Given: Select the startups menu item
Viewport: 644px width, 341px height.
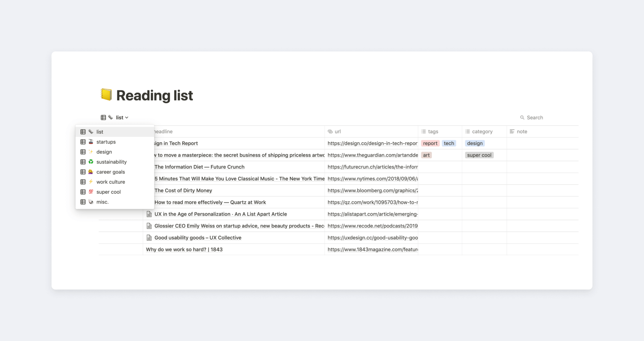Looking at the screenshot, I should (x=106, y=142).
